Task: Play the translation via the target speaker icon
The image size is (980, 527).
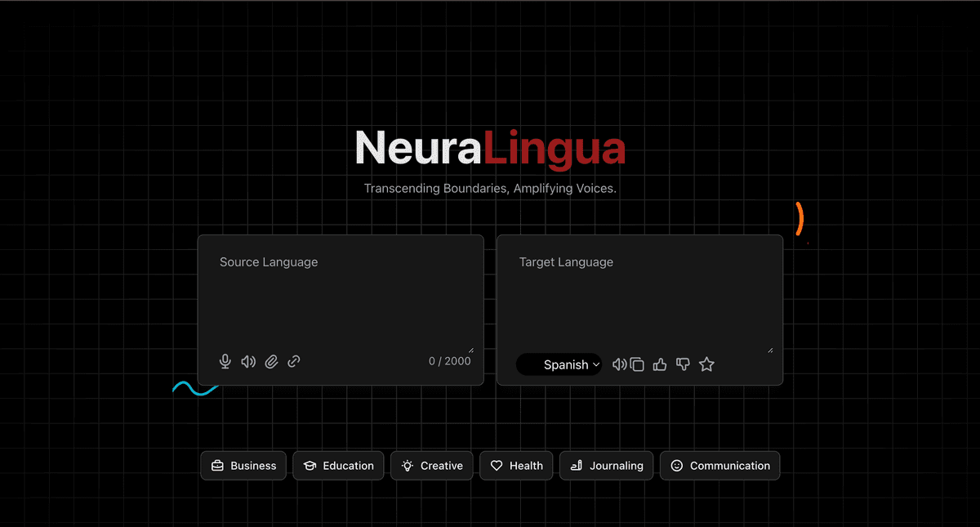Action: (619, 364)
